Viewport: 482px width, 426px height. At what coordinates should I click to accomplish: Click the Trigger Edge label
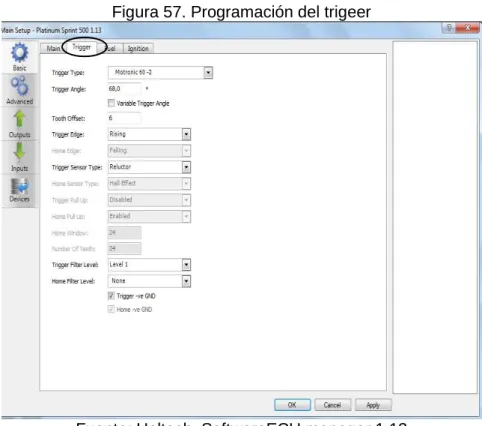[68, 135]
